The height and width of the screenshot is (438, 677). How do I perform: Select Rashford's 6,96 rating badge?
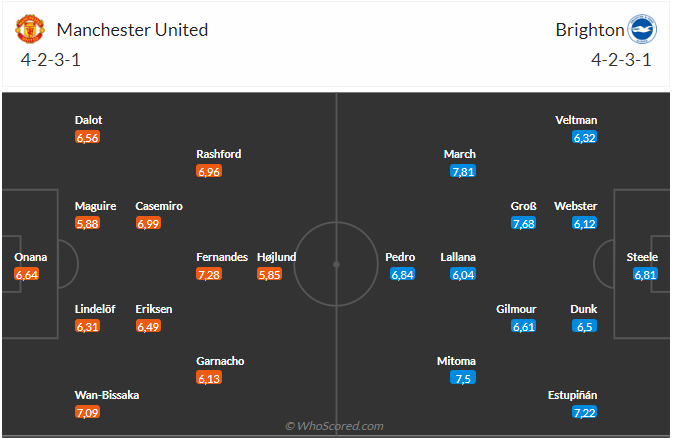(x=209, y=172)
